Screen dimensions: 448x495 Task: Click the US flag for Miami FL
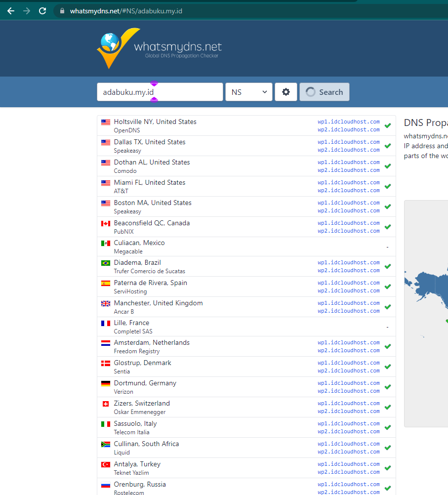[105, 183]
